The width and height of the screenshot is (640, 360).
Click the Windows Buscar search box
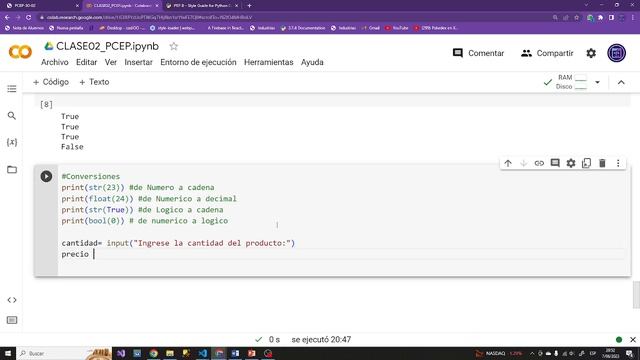click(63, 353)
